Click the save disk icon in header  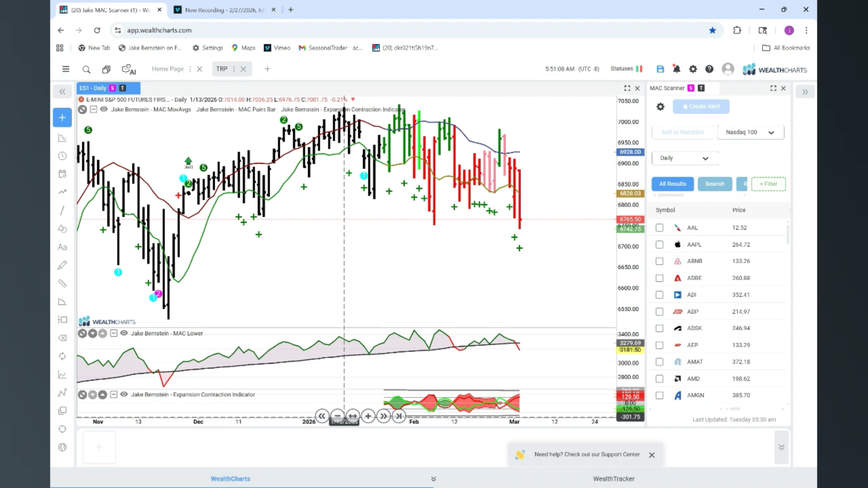pos(660,69)
